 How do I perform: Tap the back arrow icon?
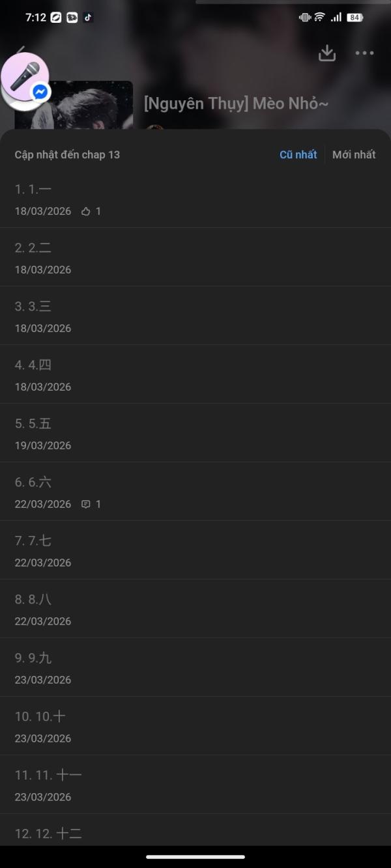pos(20,49)
